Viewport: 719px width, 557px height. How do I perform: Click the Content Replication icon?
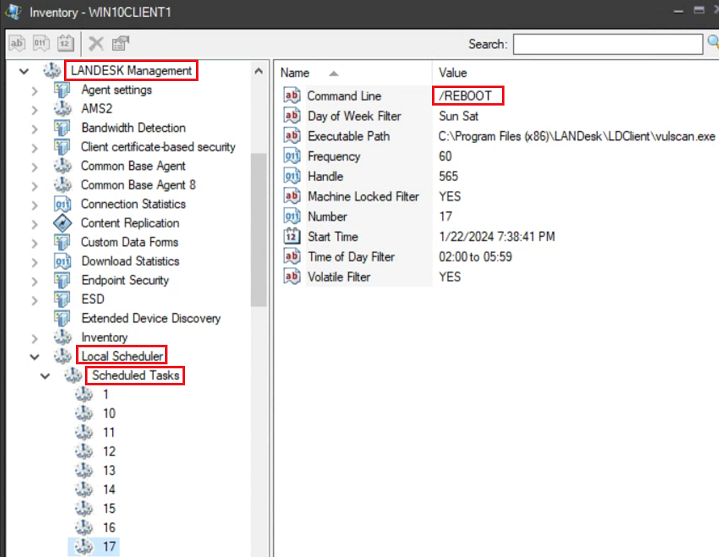(62, 223)
